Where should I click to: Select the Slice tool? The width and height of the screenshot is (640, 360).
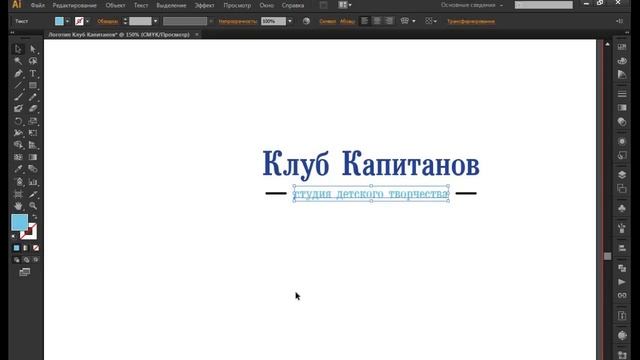[33, 194]
